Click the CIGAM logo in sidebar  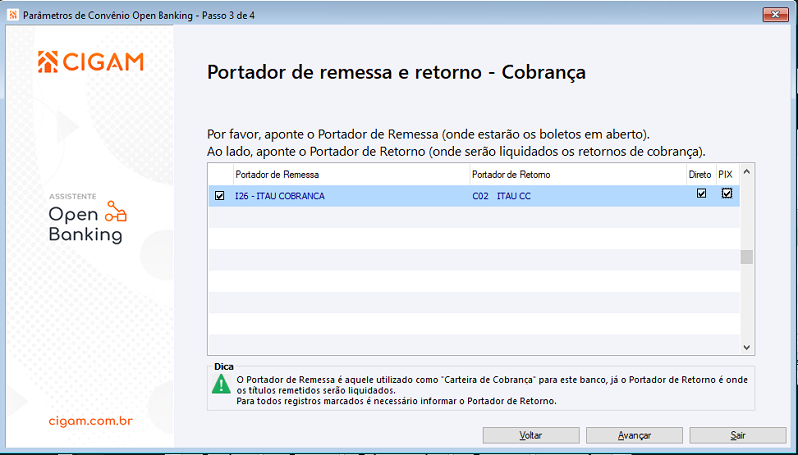[91, 62]
